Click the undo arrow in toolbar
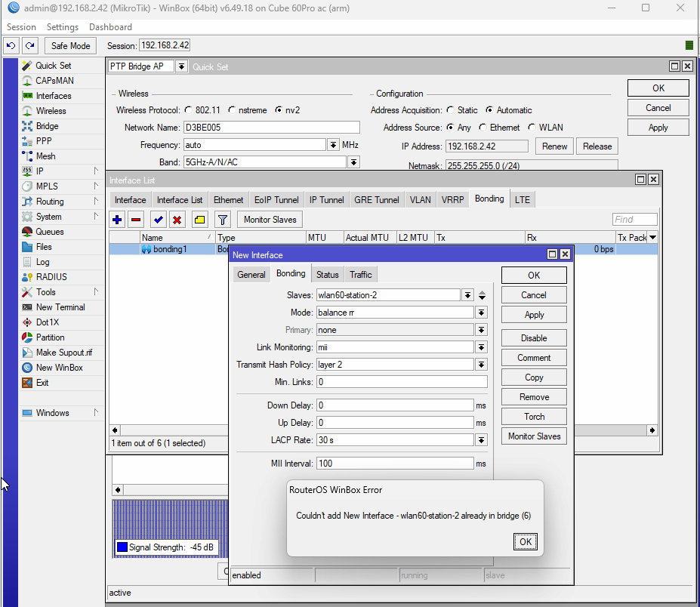The width and height of the screenshot is (700, 607). [x=11, y=45]
